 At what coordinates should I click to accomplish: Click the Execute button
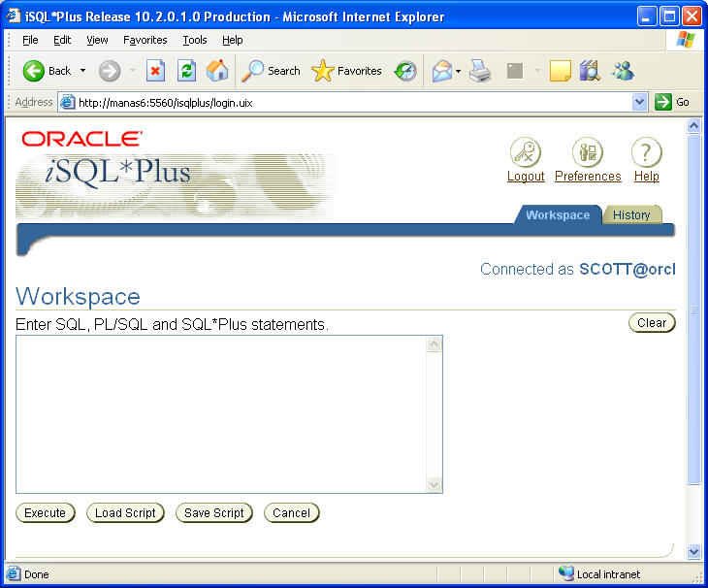[x=46, y=513]
